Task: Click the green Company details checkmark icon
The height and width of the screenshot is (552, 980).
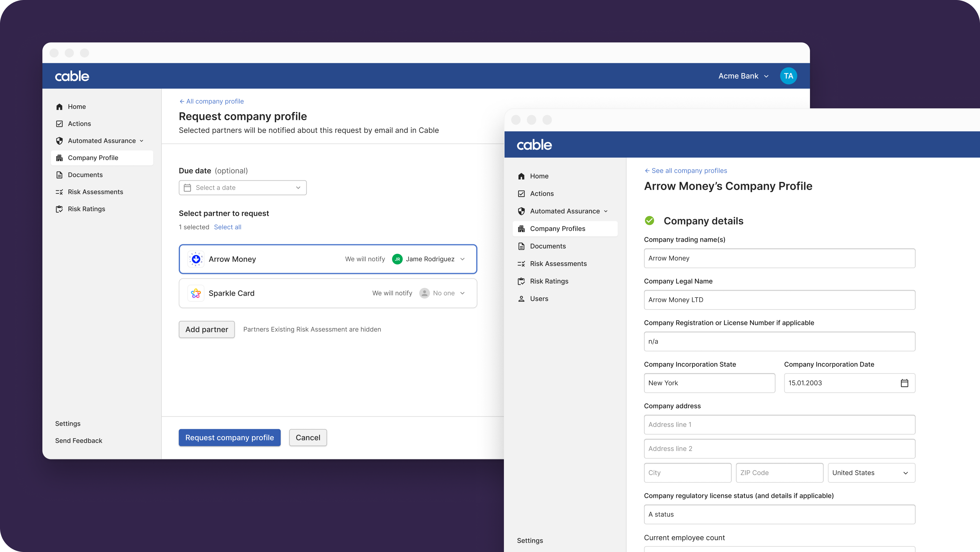Action: (649, 221)
